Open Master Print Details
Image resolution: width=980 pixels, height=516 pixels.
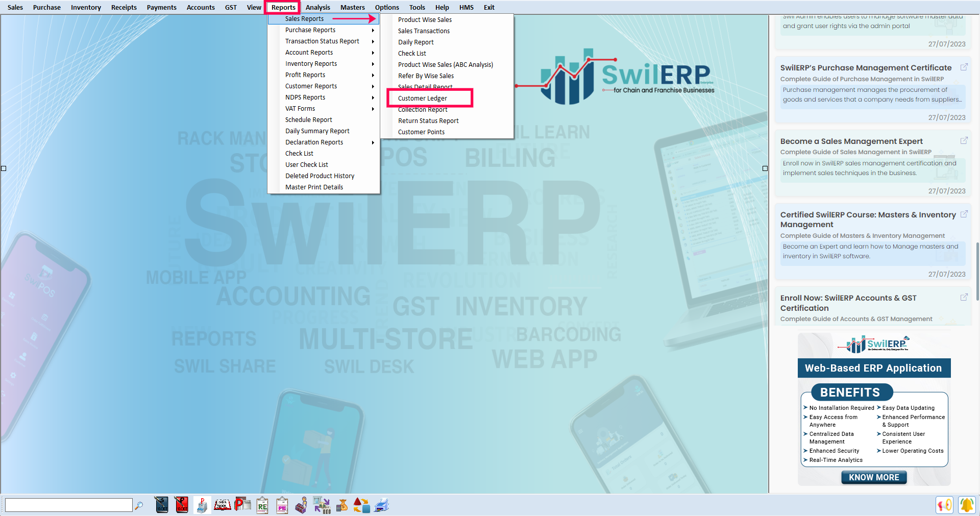[x=314, y=187]
